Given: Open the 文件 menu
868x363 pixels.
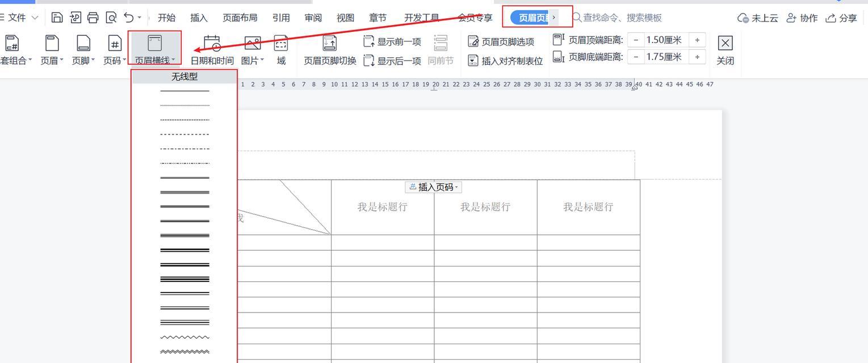Looking at the screenshot, I should pos(17,18).
